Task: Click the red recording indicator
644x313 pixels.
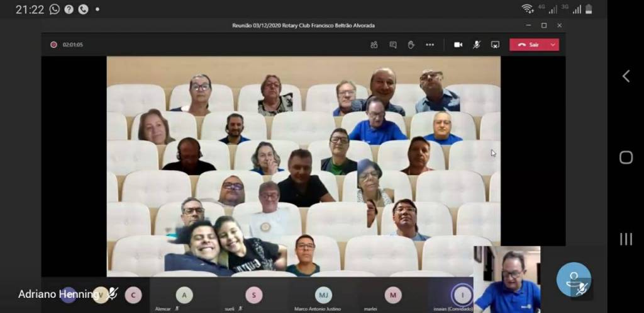Action: coord(53,45)
